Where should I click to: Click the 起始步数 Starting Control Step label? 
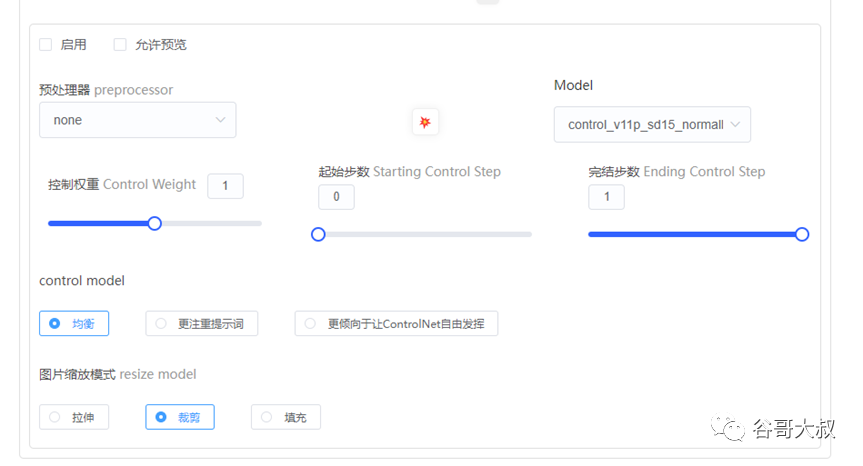[x=409, y=172]
